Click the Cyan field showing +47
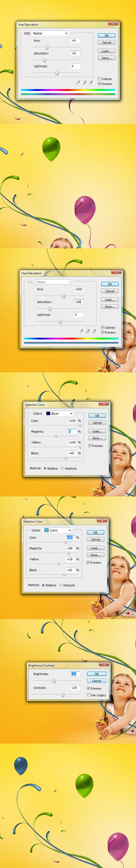136x868 pixels. (x=70, y=537)
